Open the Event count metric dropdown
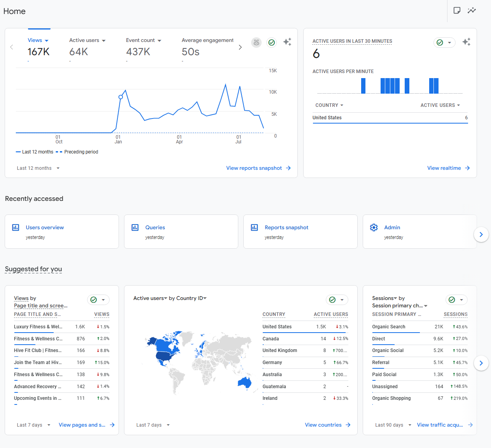The image size is (491, 448). [143, 40]
